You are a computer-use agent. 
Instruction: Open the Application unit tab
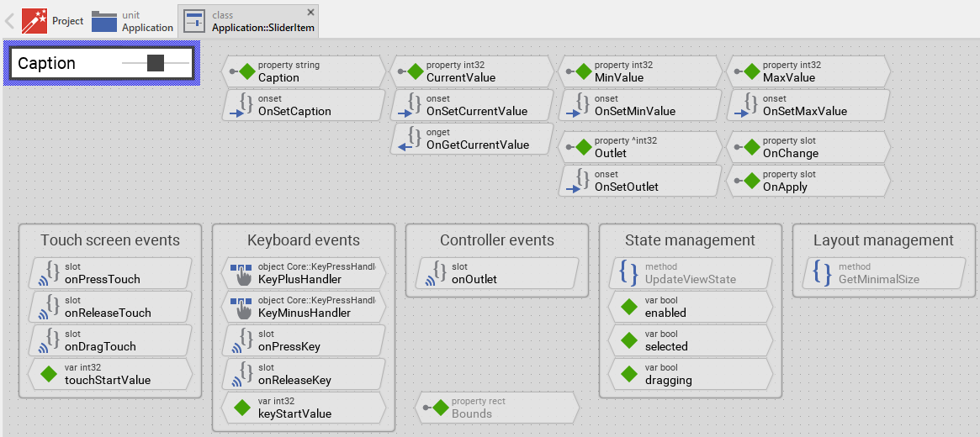pyautogui.click(x=132, y=21)
